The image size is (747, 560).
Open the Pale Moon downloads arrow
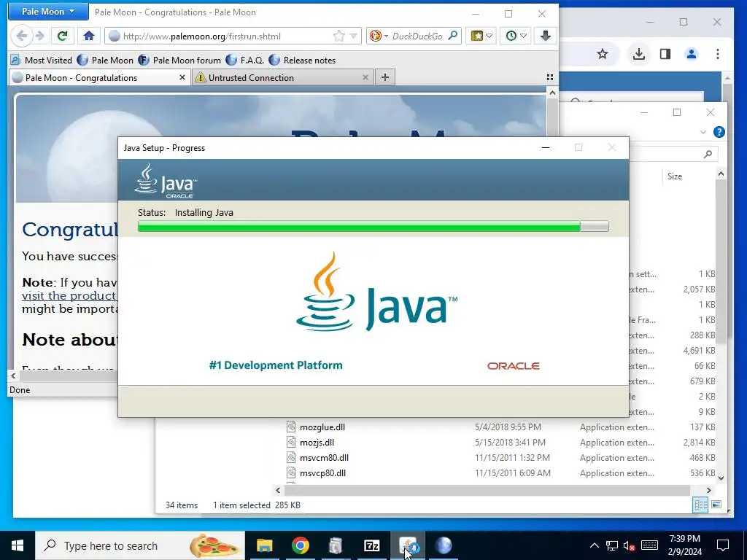546,36
